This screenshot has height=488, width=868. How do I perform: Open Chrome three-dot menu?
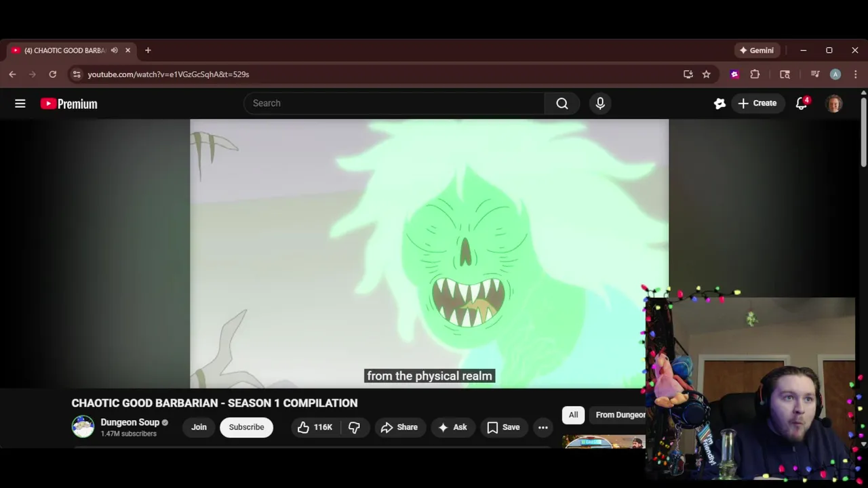855,75
